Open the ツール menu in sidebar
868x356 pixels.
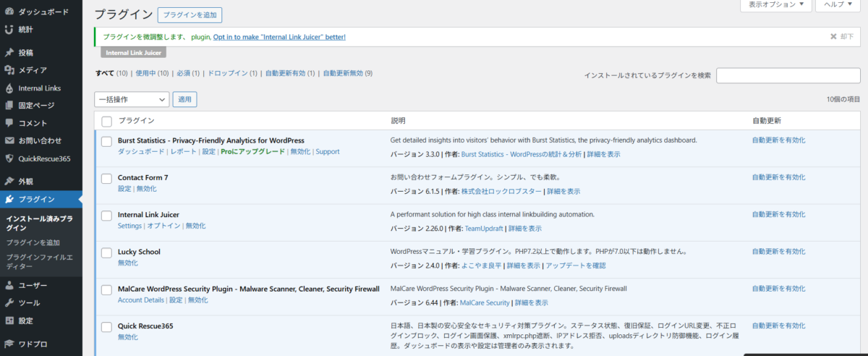(29, 303)
